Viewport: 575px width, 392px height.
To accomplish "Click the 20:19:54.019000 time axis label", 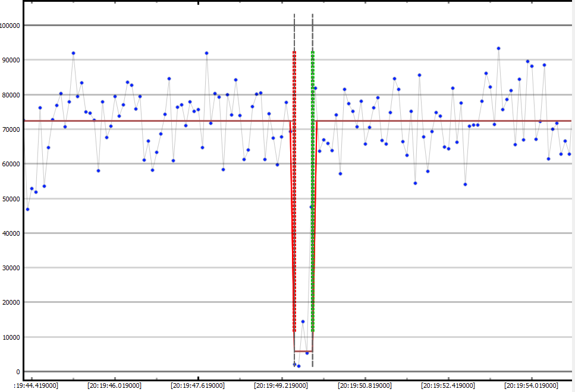I will pyautogui.click(x=531, y=385).
